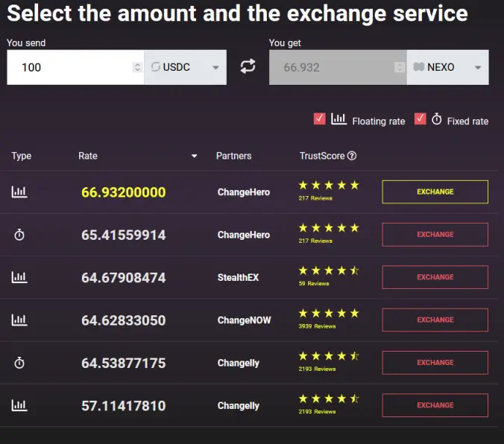Click the Rate column header
Image resolution: width=504 pixels, height=444 pixels.
88,156
